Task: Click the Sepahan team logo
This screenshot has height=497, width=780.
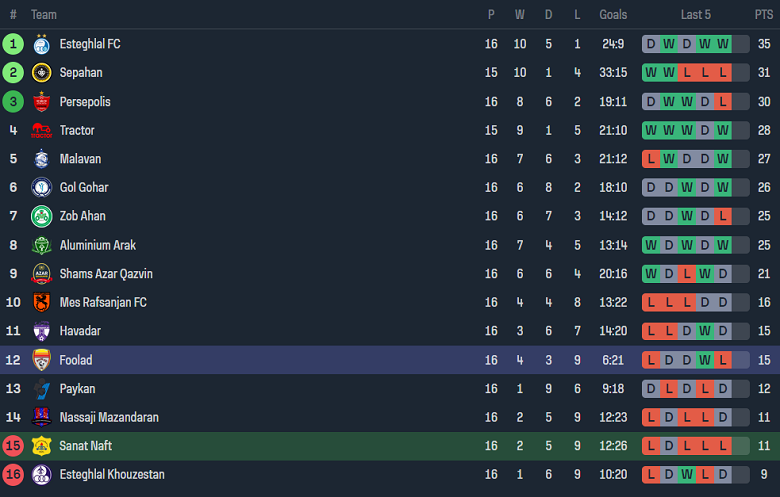Action: point(41,73)
